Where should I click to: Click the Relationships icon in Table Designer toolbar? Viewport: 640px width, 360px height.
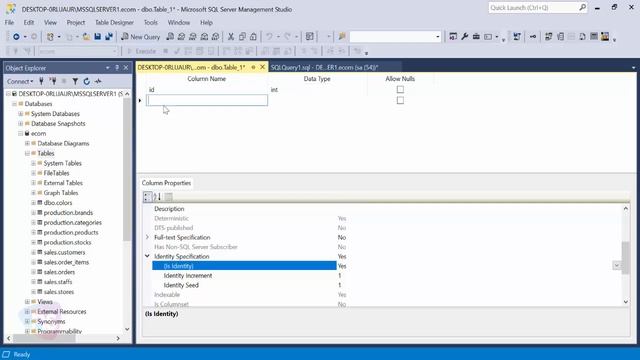point(549,37)
